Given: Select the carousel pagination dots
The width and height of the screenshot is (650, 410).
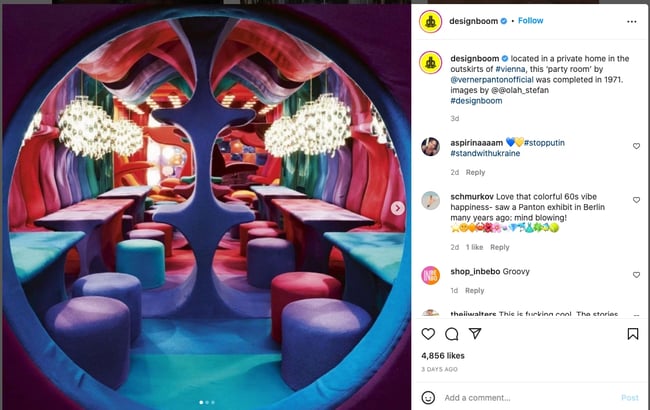Looking at the screenshot, I should 207,402.
